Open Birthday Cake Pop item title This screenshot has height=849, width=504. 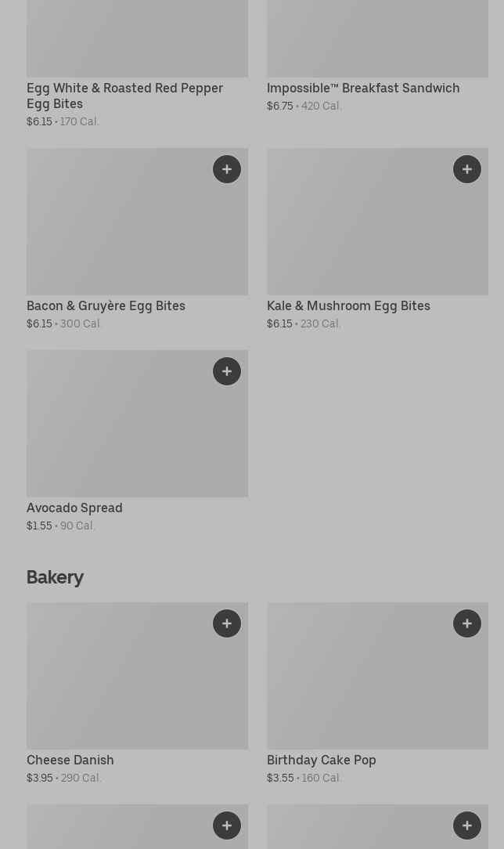click(322, 760)
